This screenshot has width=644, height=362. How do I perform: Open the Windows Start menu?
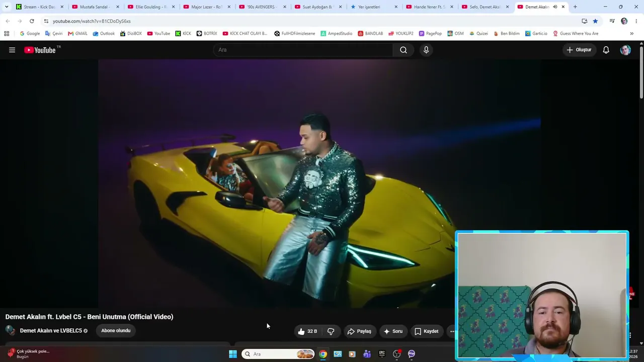point(232,354)
